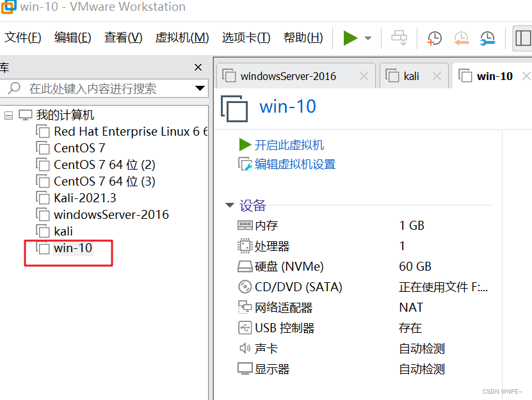Click the VM icon on windowsServer-2016 tab
The image size is (532, 400).
coord(229,76)
